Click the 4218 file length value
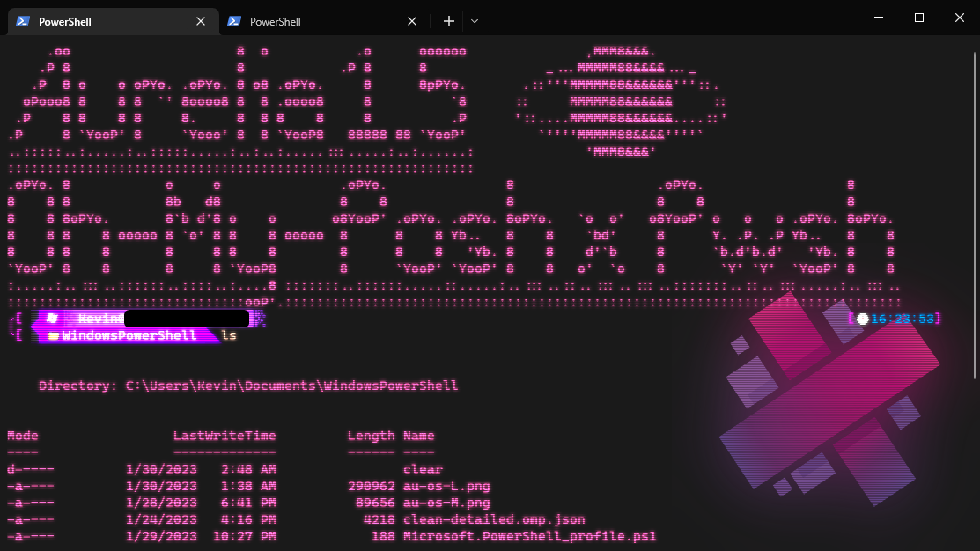 [x=379, y=520]
